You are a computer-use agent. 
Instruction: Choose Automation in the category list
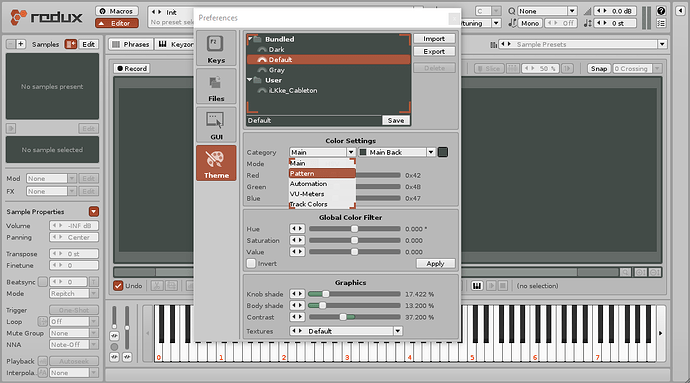[x=322, y=184]
